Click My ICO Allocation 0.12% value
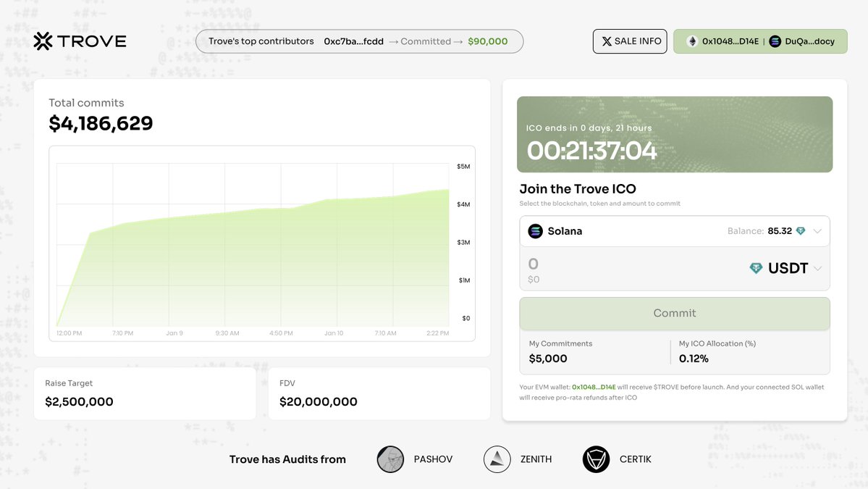 click(x=694, y=359)
